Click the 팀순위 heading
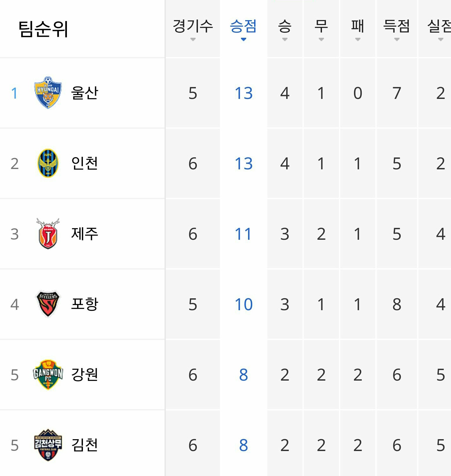The image size is (451, 476). [x=43, y=29]
